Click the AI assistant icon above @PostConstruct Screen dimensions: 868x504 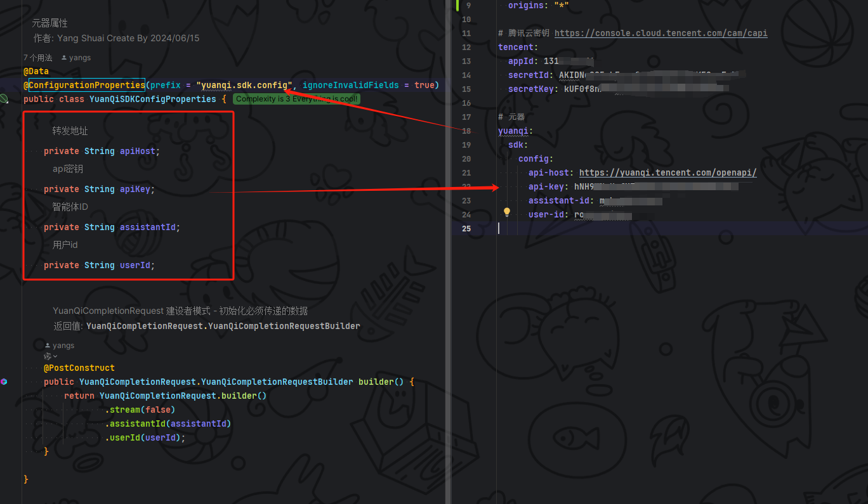(47, 357)
